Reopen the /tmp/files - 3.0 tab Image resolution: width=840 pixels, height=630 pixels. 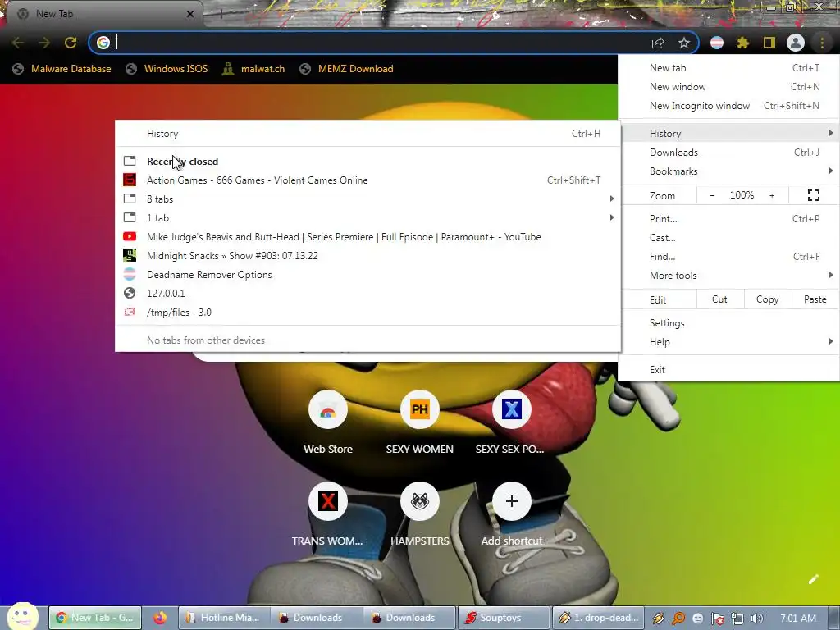pos(368,312)
